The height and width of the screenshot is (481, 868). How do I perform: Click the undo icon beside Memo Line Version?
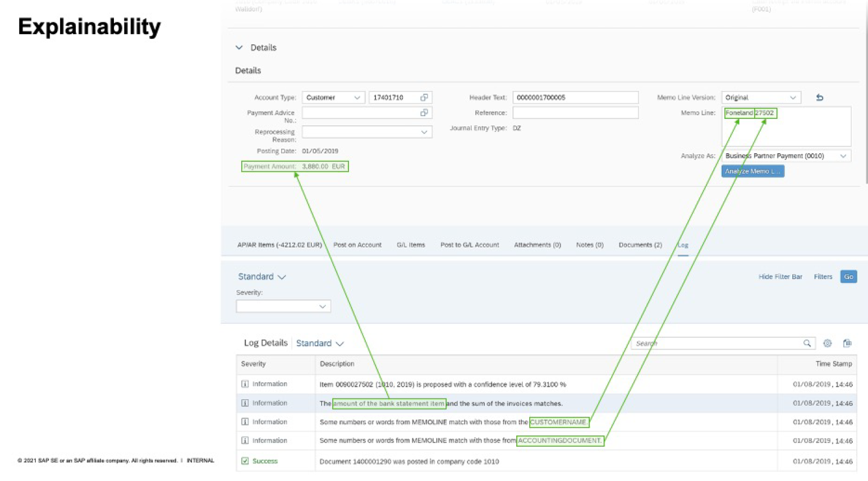tap(819, 98)
